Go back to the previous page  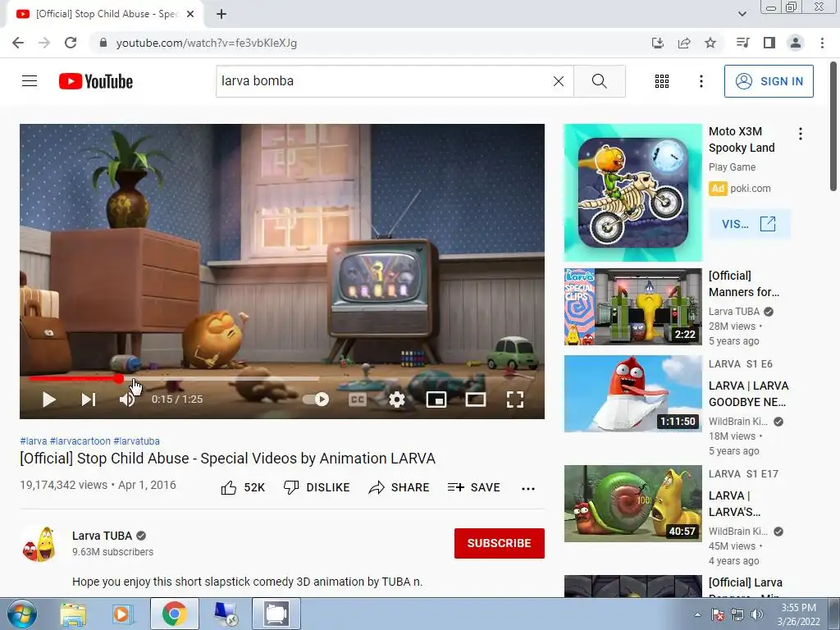coord(18,43)
